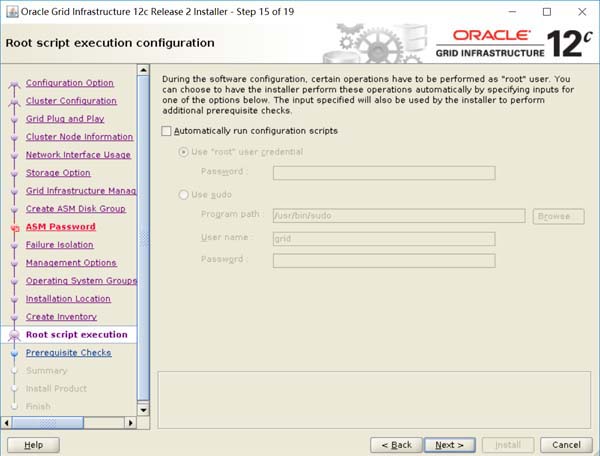Click the scroll down arrow in step list

(x=143, y=410)
